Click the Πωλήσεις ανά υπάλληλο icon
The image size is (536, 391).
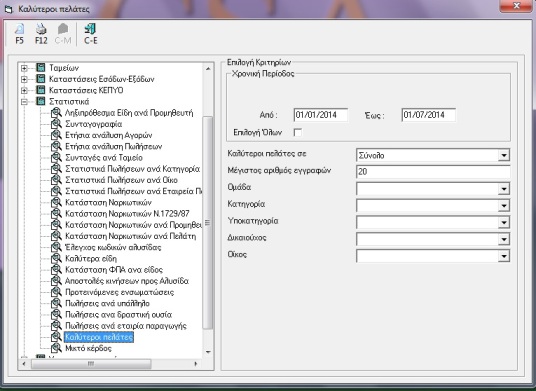click(56, 304)
